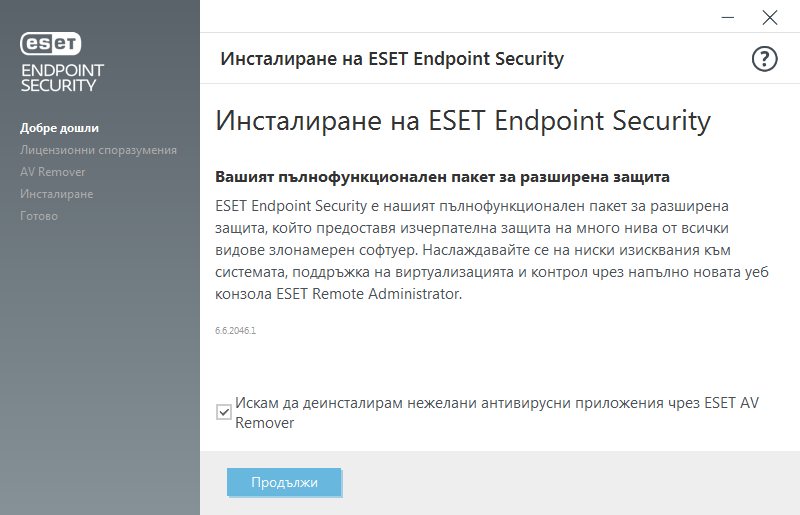This screenshot has width=800, height=515.
Task: Close the ESET installer window
Action: [x=769, y=17]
